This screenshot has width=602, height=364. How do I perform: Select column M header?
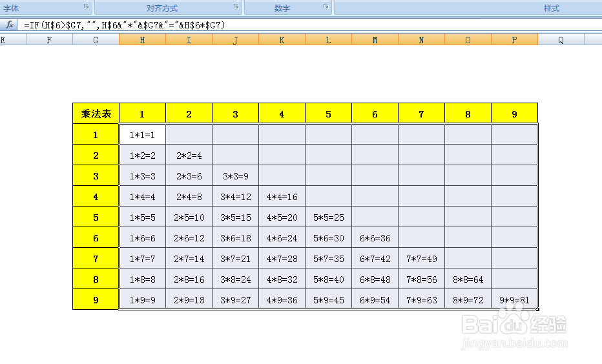[375, 40]
